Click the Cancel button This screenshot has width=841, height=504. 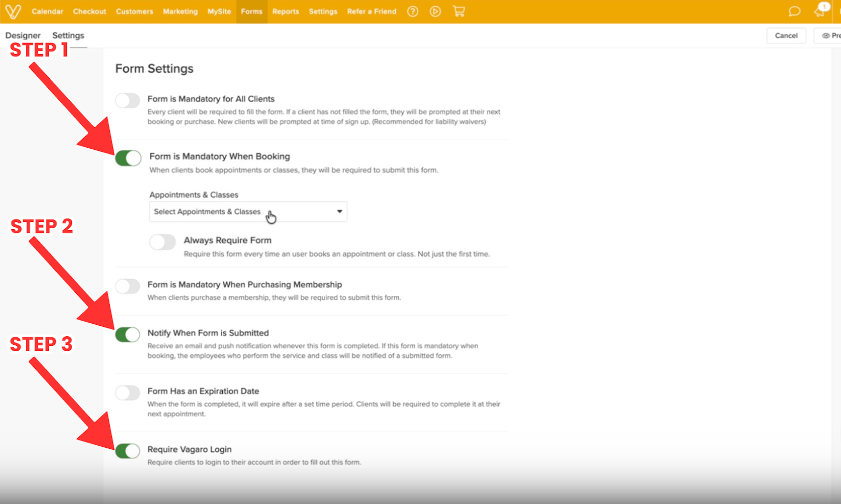point(786,35)
